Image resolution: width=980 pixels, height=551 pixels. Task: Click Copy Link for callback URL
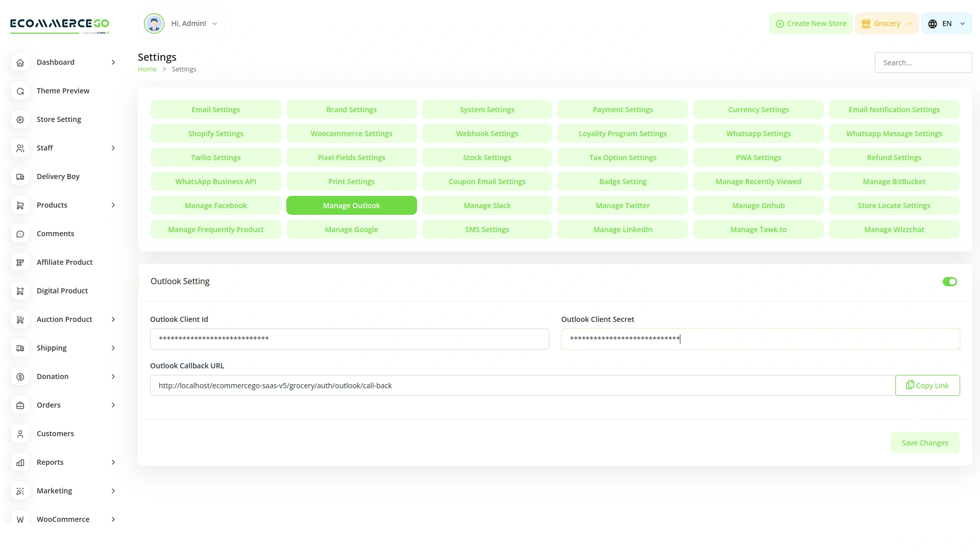pos(927,386)
